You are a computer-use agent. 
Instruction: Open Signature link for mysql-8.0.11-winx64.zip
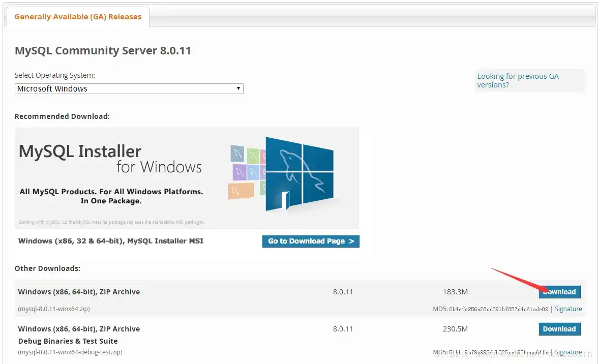(x=569, y=309)
